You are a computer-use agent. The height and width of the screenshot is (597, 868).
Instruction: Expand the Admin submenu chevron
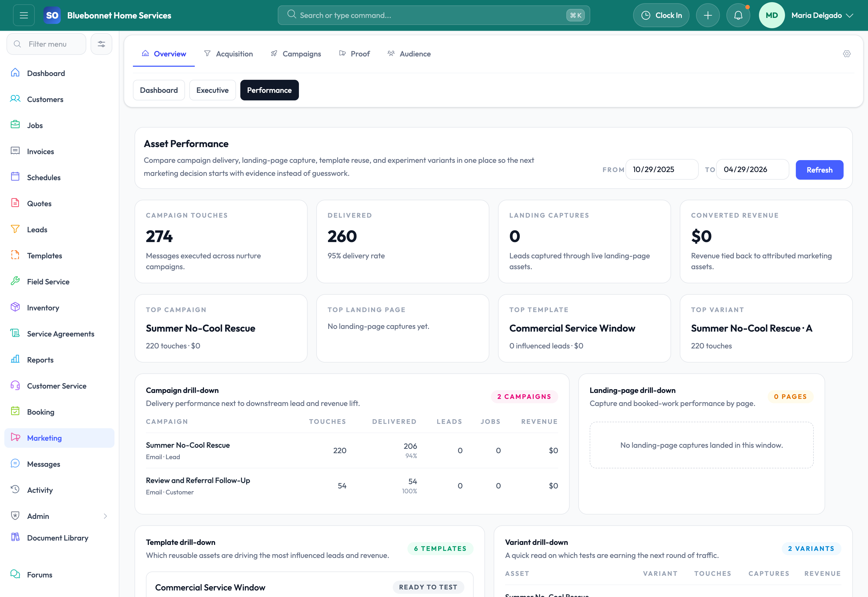(106, 516)
